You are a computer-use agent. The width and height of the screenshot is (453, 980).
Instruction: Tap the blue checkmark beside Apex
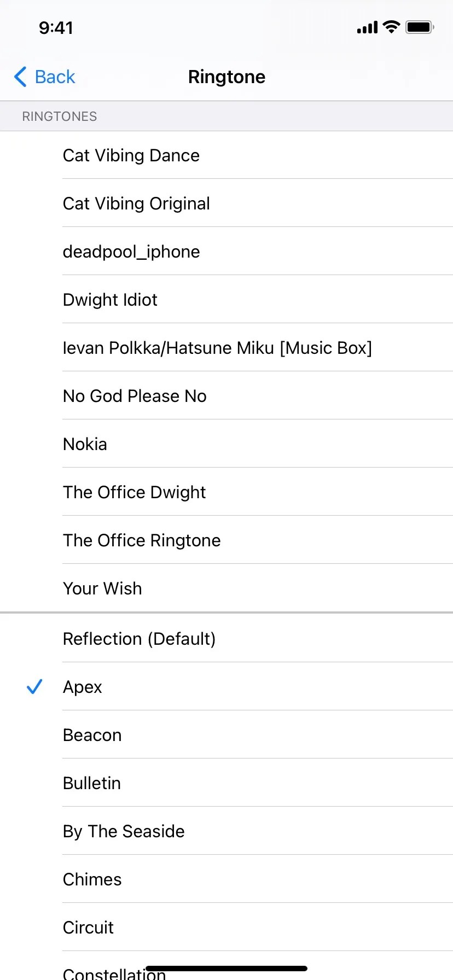[x=34, y=686]
